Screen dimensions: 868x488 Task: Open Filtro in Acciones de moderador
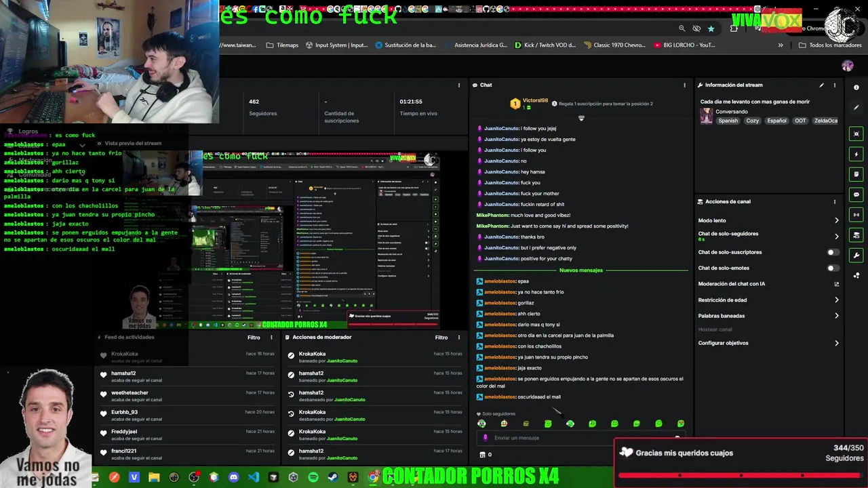[x=441, y=337]
